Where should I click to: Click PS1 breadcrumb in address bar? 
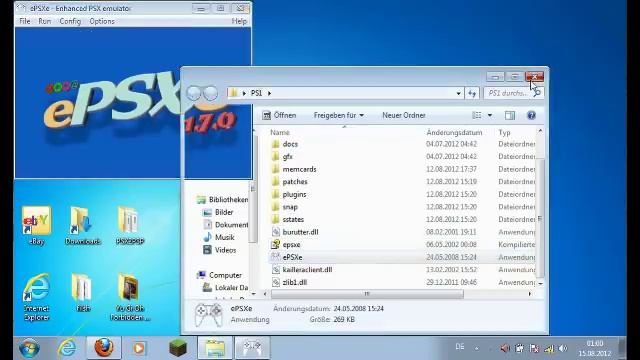(256, 93)
